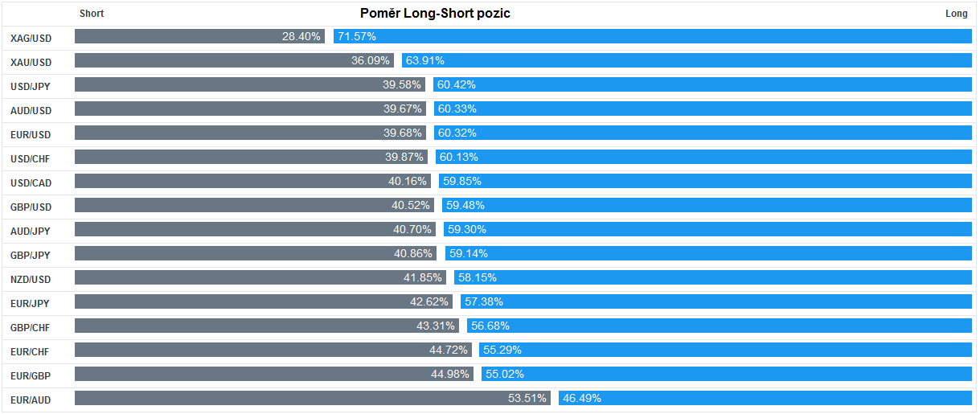
Task: Click the Short column header
Action: pyautogui.click(x=92, y=14)
